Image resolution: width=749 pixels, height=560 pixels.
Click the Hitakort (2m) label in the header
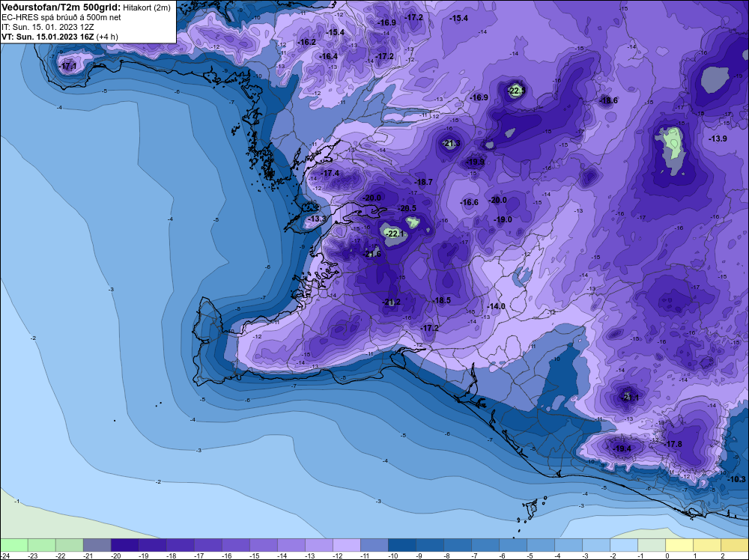[147, 7]
